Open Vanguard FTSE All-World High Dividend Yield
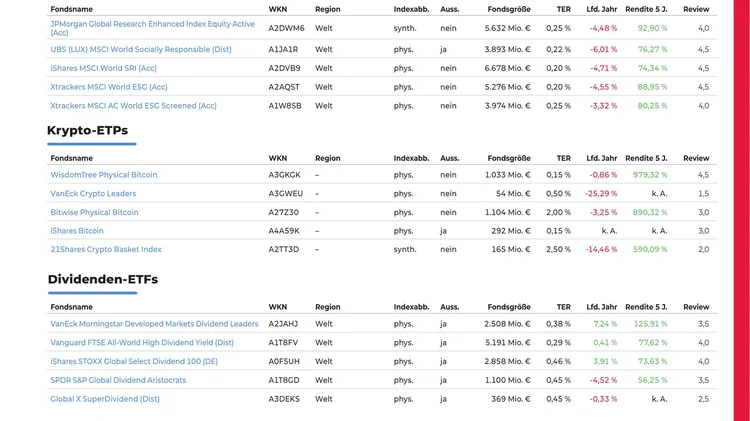Image resolution: width=750 pixels, height=421 pixels. pos(142,343)
